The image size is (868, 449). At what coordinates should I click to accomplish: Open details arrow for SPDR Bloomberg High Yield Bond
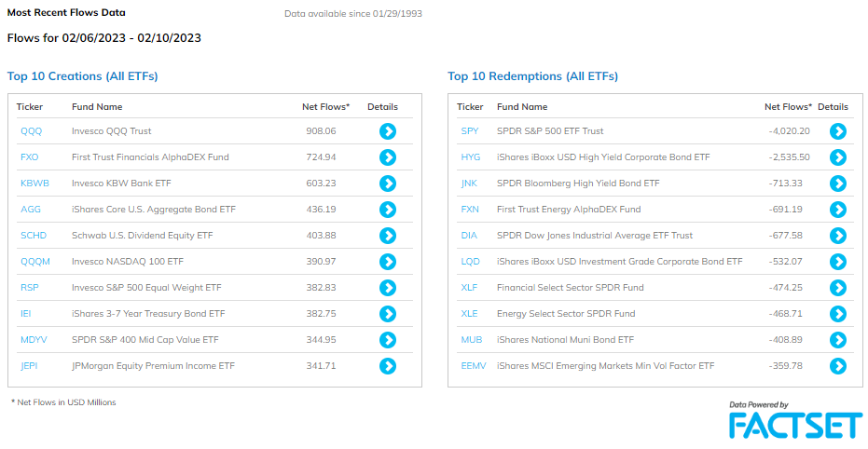(x=838, y=183)
